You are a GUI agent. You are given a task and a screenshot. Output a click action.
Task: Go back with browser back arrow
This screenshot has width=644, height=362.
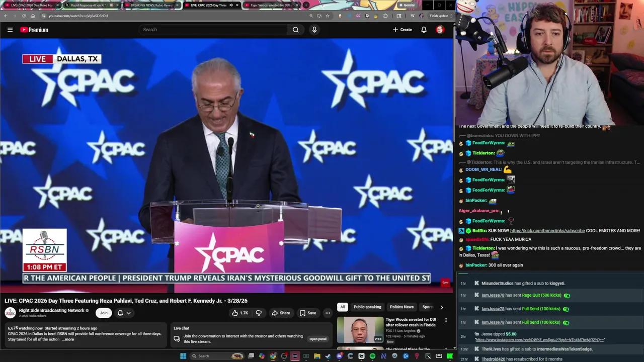tap(6, 16)
